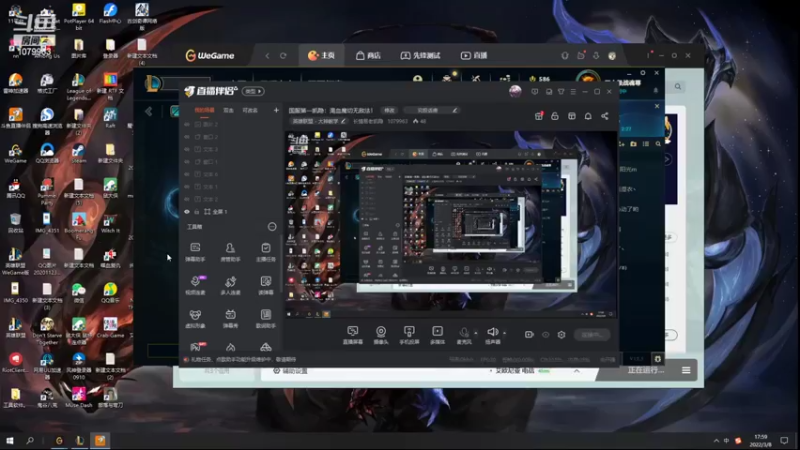Switch to the first scene tab
This screenshot has height=450, width=800.
(204, 110)
